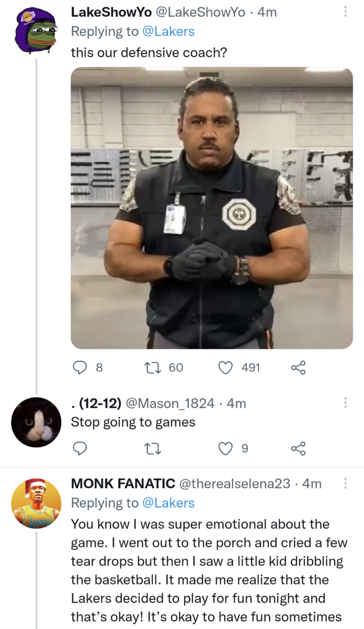
Task: Share Mason_1824's tweet
Action: pyautogui.click(x=298, y=448)
